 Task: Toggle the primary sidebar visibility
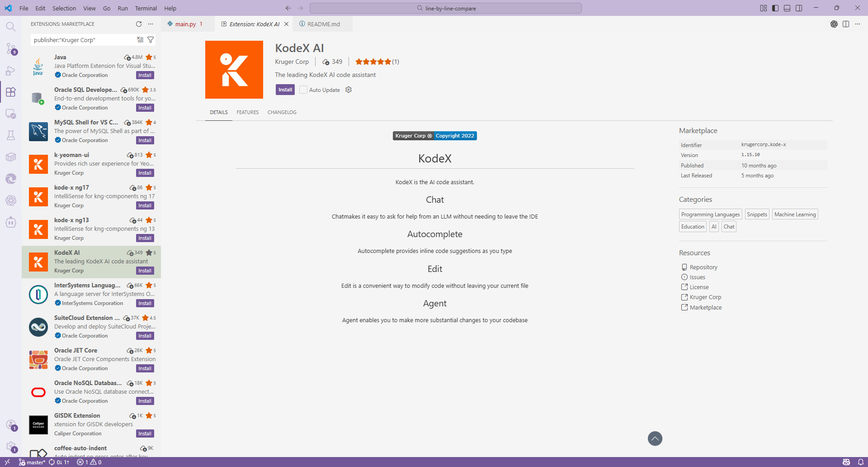775,8
